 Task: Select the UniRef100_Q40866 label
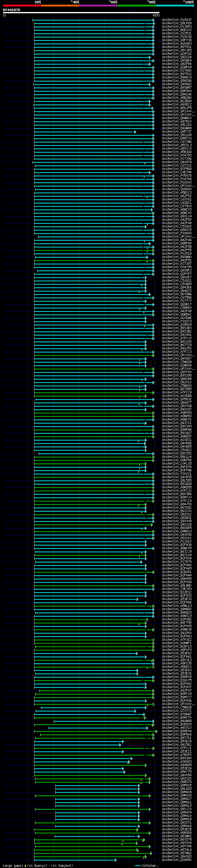point(176,443)
